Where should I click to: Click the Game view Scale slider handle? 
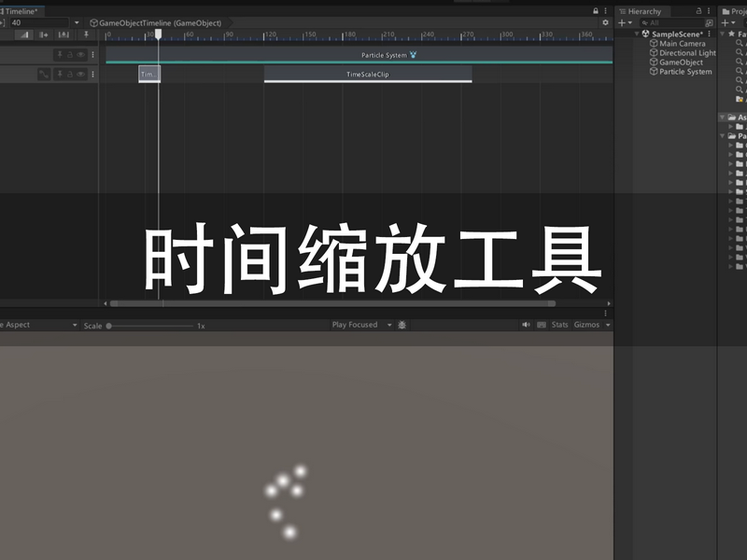(108, 326)
